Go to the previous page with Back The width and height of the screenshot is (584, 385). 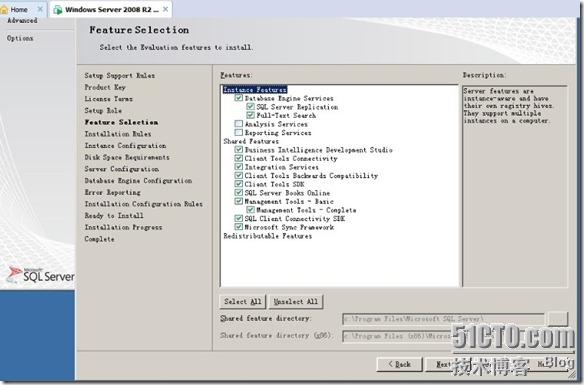[400, 364]
